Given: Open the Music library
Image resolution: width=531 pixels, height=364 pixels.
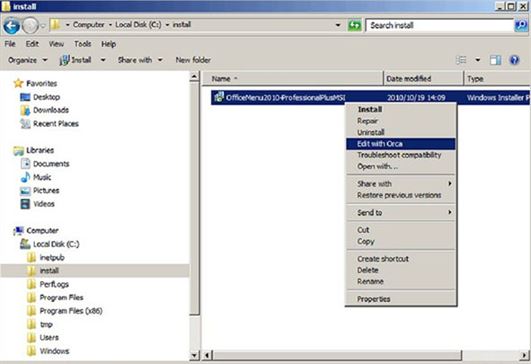Looking at the screenshot, I should point(42,177).
